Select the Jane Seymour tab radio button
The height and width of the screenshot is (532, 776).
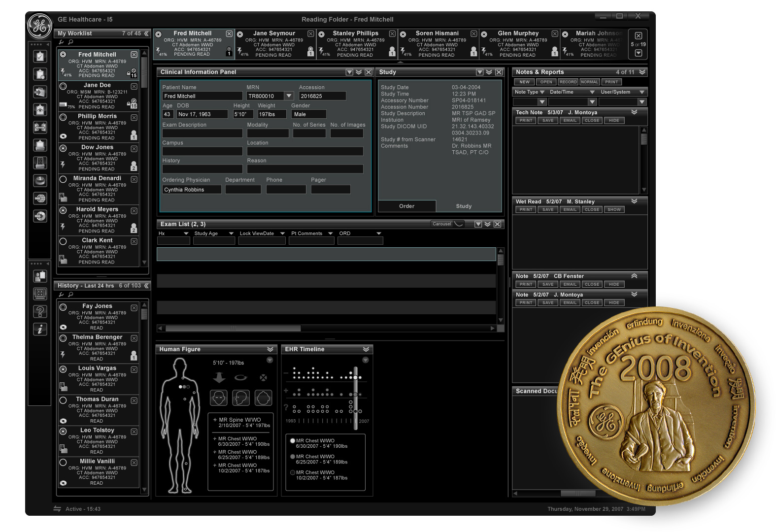pos(240,34)
